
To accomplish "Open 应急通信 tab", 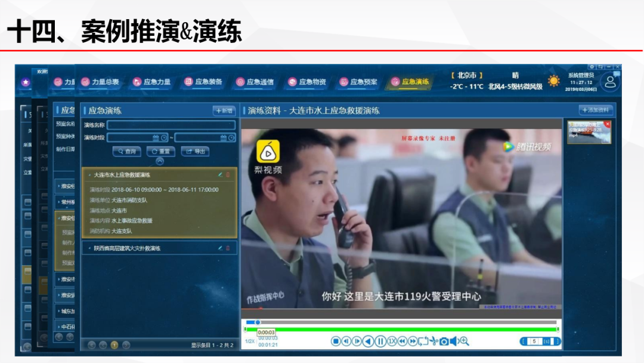I will [255, 82].
